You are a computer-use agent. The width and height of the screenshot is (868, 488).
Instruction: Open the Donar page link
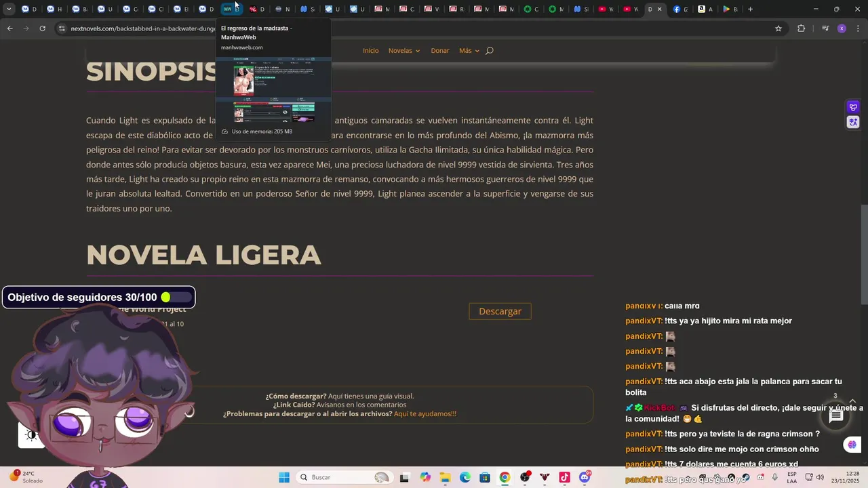(x=440, y=51)
